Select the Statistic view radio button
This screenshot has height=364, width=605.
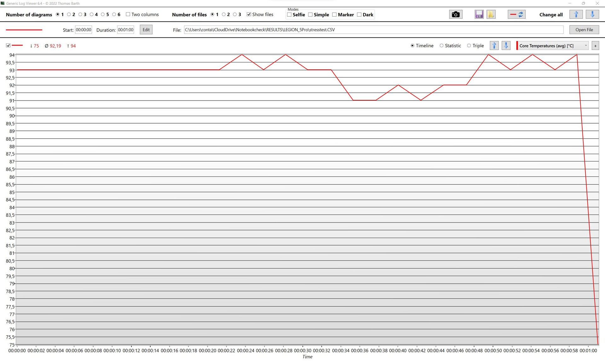(441, 46)
